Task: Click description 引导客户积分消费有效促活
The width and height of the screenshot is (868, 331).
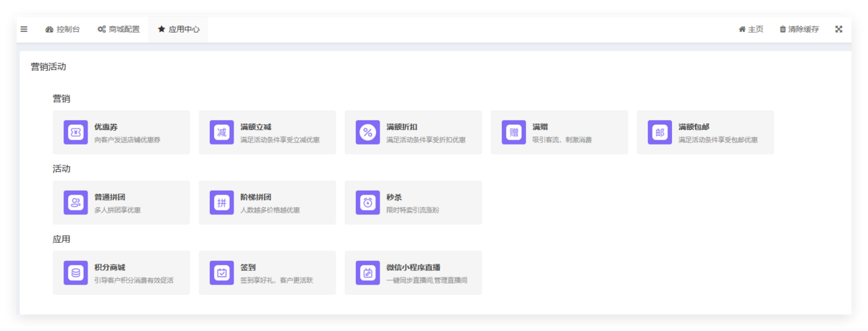Action: (134, 280)
